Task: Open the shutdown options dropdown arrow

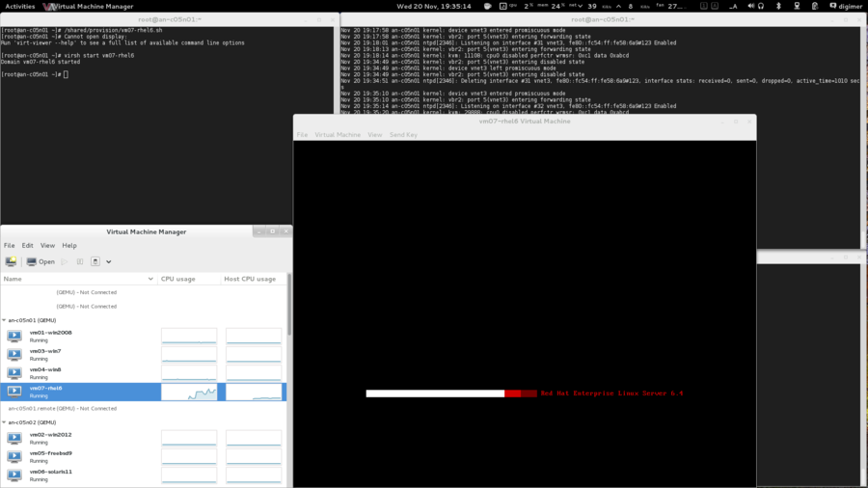Action: coord(108,261)
